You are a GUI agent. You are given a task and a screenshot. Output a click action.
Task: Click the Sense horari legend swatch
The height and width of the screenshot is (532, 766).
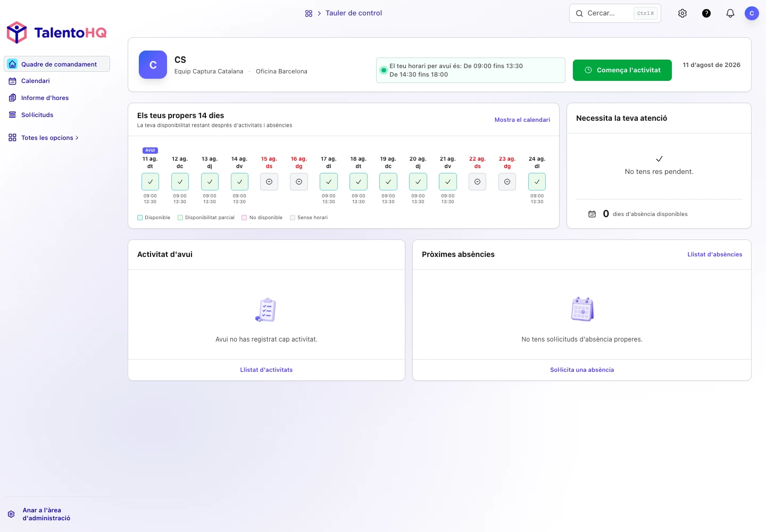293,218
